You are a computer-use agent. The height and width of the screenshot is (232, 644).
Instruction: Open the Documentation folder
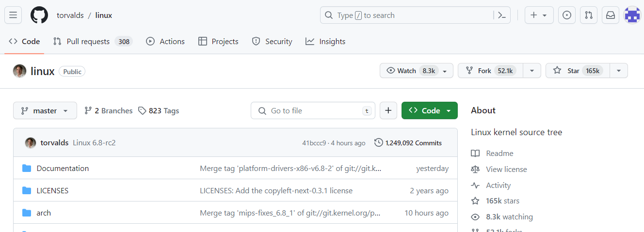click(x=63, y=169)
